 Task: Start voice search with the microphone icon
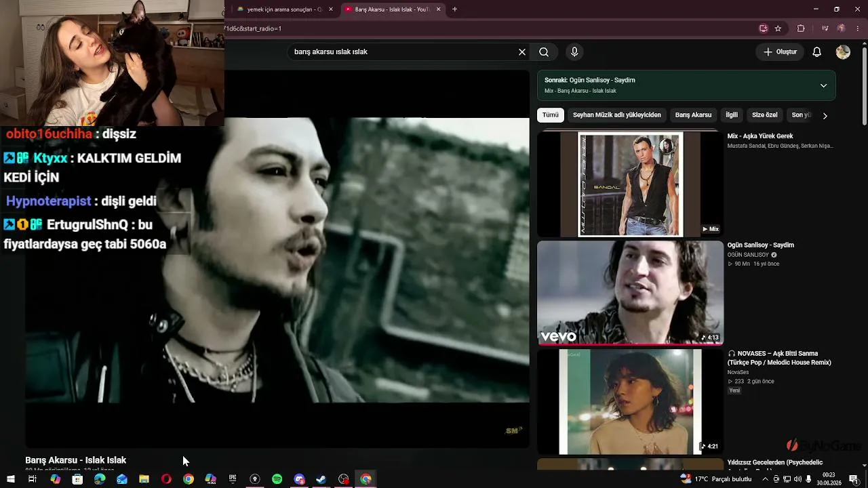(x=574, y=52)
